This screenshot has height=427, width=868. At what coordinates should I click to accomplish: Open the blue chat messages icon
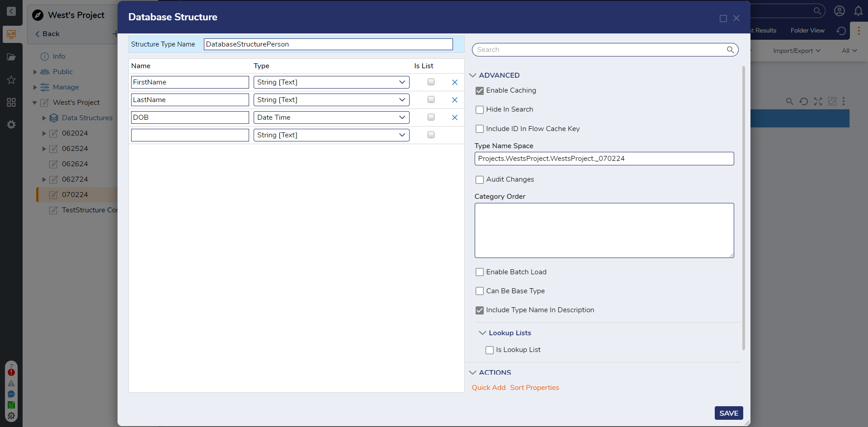tap(11, 394)
